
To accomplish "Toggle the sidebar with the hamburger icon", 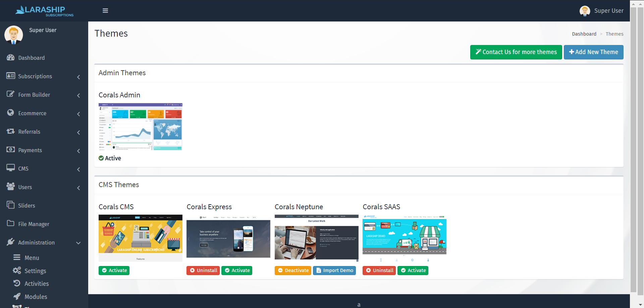I will point(105,11).
